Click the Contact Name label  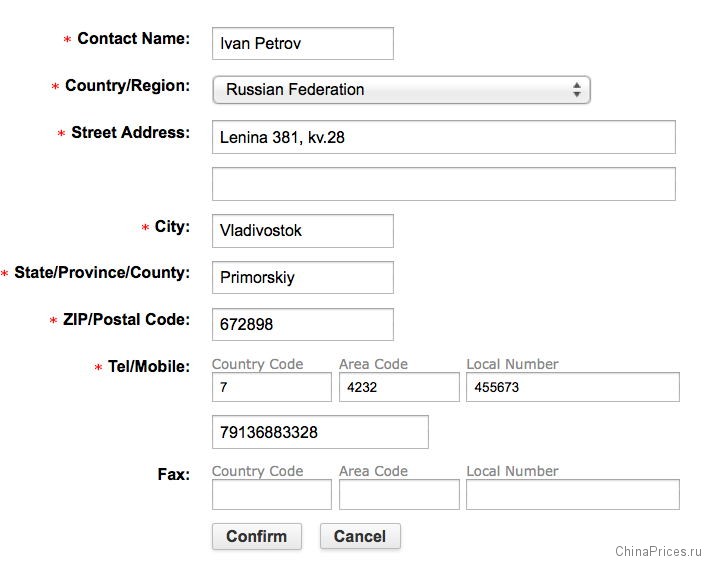[x=132, y=39]
